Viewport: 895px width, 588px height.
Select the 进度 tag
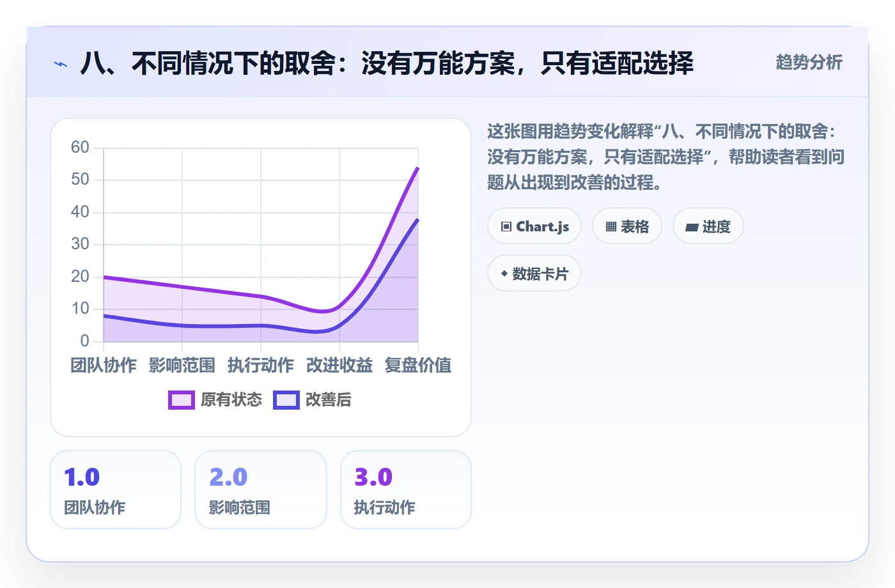click(x=708, y=226)
